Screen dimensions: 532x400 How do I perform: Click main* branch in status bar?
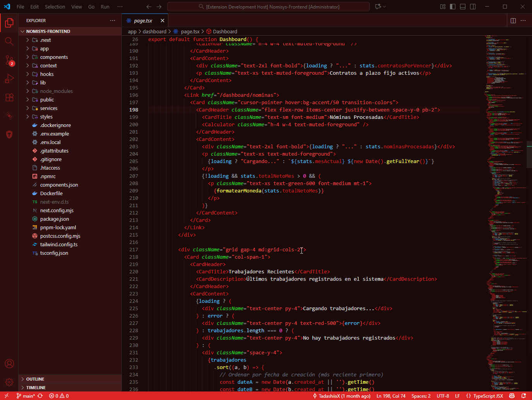point(26,396)
